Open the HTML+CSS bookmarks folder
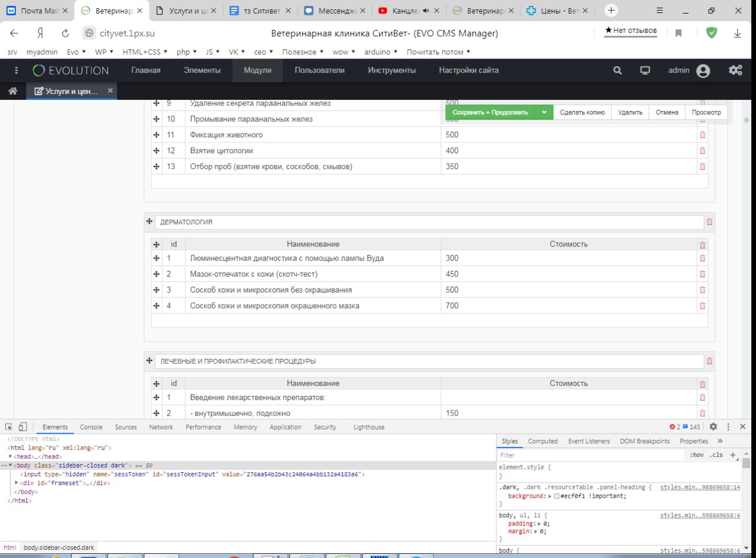The image size is (756, 558). pyautogui.click(x=145, y=52)
